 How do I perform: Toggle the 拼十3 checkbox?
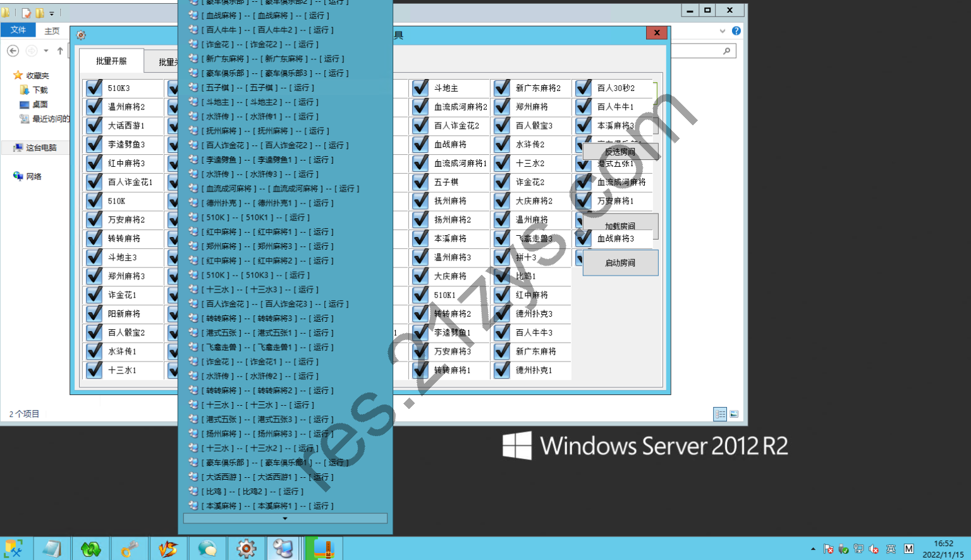coord(502,257)
